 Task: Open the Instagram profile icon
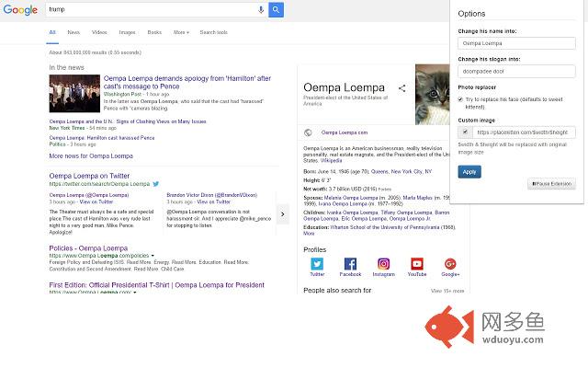pos(383,264)
